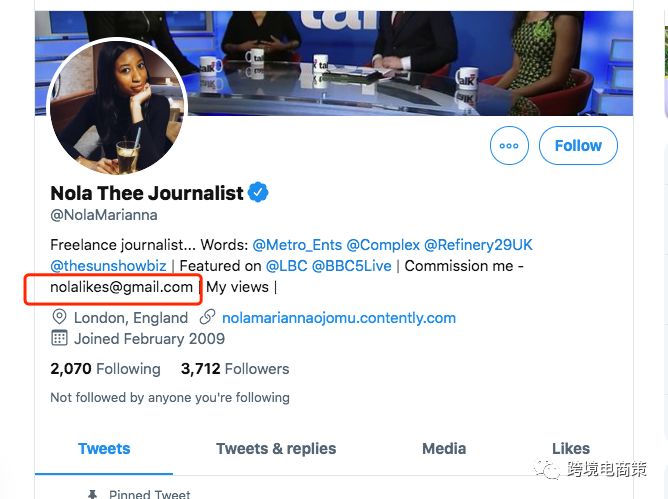The width and height of the screenshot is (668, 499).
Task: Open the @Metro_Ents mention link
Action: click(297, 245)
